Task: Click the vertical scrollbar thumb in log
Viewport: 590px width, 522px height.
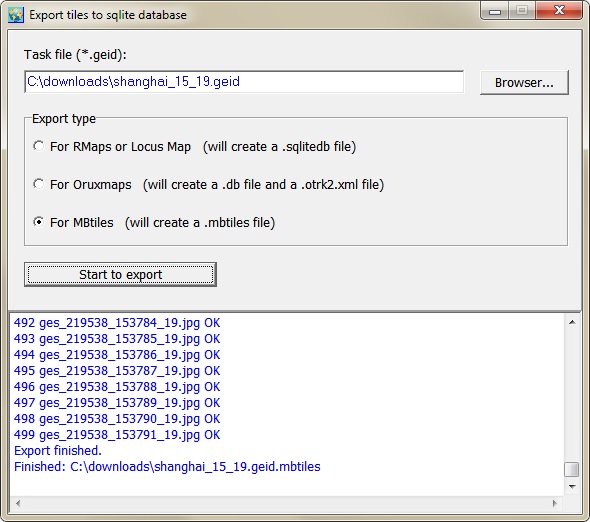Action: pyautogui.click(x=572, y=469)
